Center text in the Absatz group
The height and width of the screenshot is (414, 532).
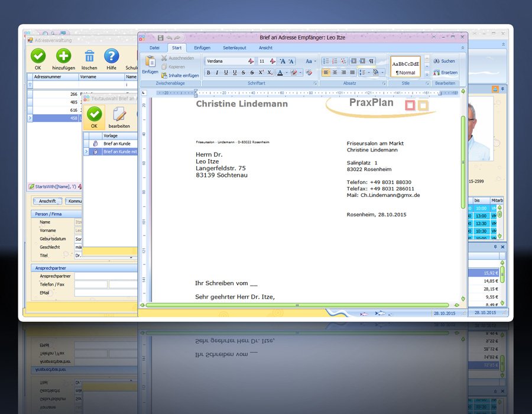pyautogui.click(x=335, y=72)
